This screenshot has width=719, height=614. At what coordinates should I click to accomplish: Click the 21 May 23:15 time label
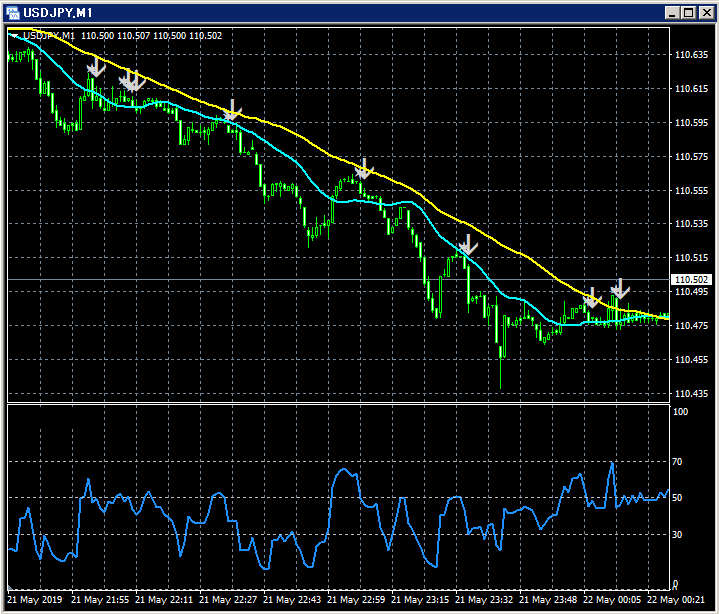[x=420, y=600]
